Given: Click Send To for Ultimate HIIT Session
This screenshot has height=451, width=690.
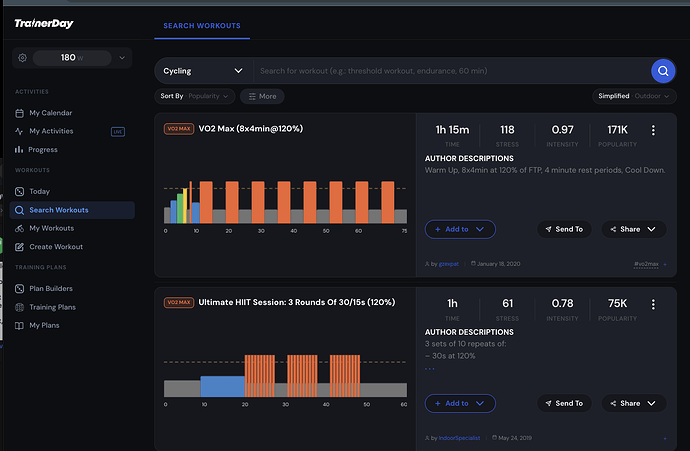Looking at the screenshot, I should 564,403.
